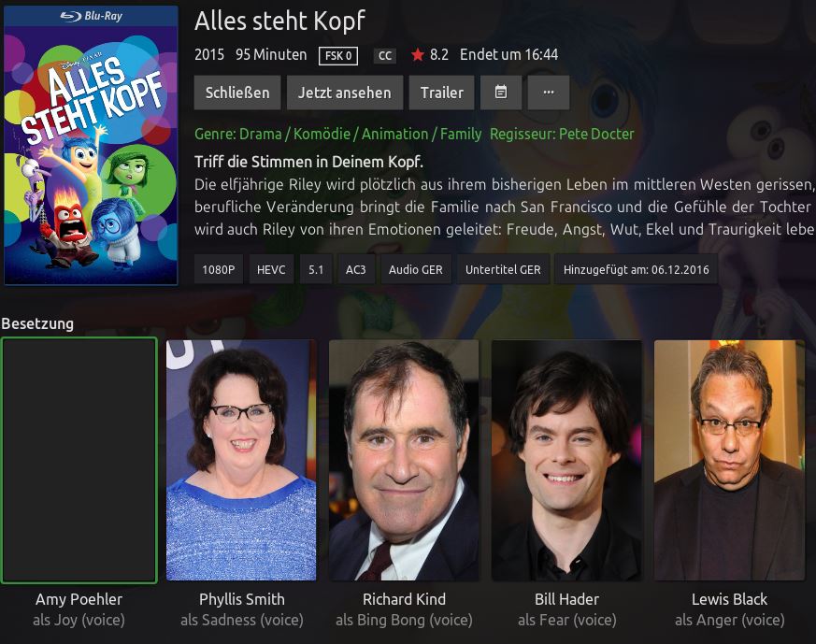This screenshot has height=644, width=816.
Task: Click the calendar/list icon button
Action: 501,93
